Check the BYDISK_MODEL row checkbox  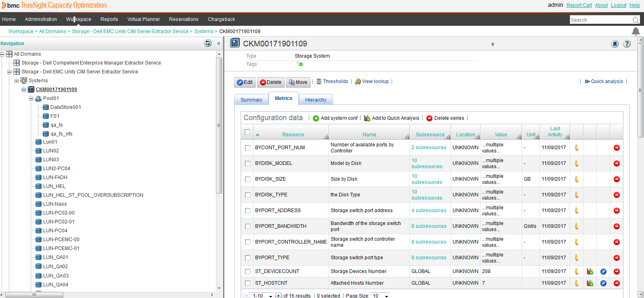coord(248,163)
